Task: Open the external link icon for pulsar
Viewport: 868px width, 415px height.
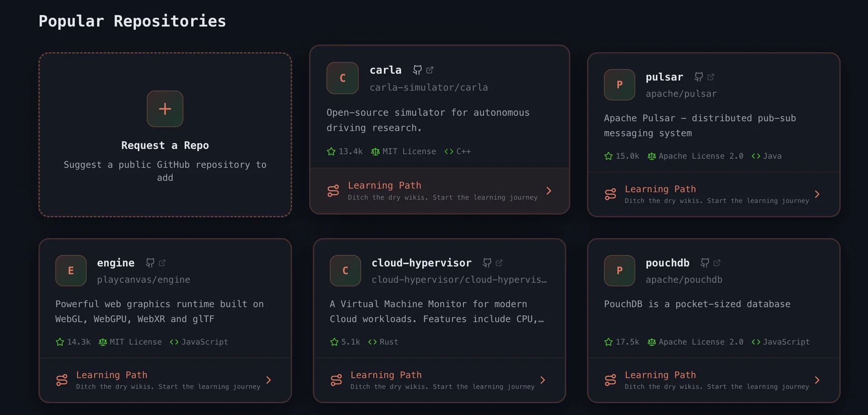Action: pyautogui.click(x=711, y=77)
